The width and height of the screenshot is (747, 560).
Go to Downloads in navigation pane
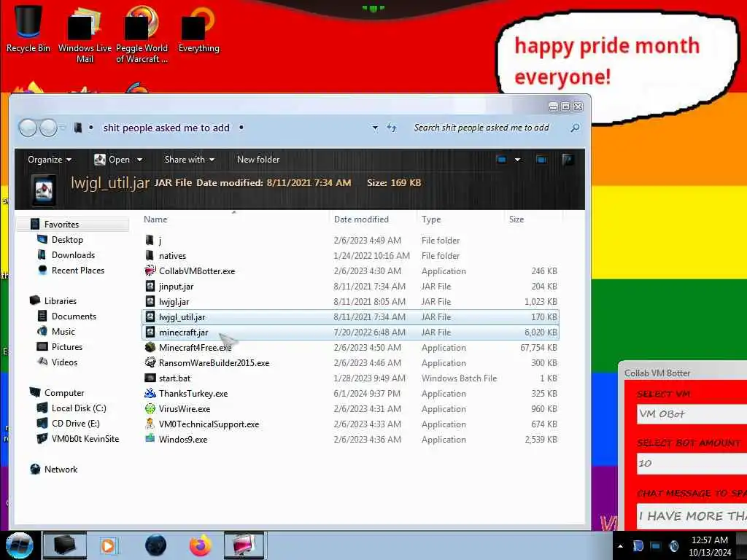tap(73, 254)
